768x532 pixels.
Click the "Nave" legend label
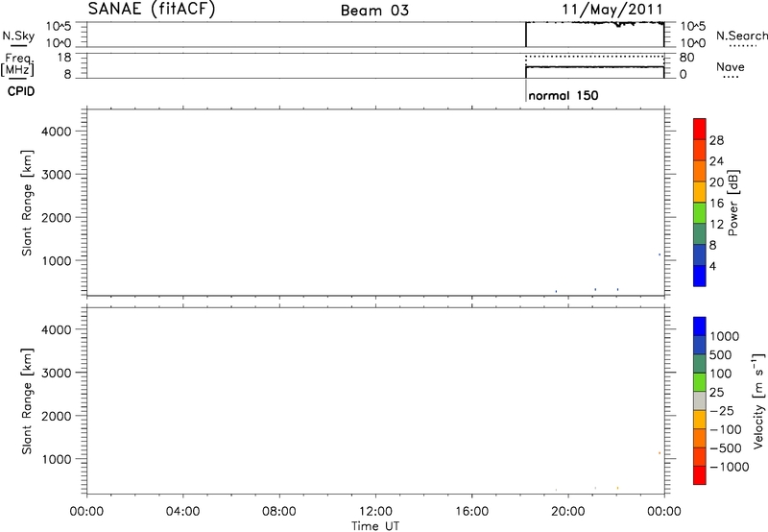[731, 66]
